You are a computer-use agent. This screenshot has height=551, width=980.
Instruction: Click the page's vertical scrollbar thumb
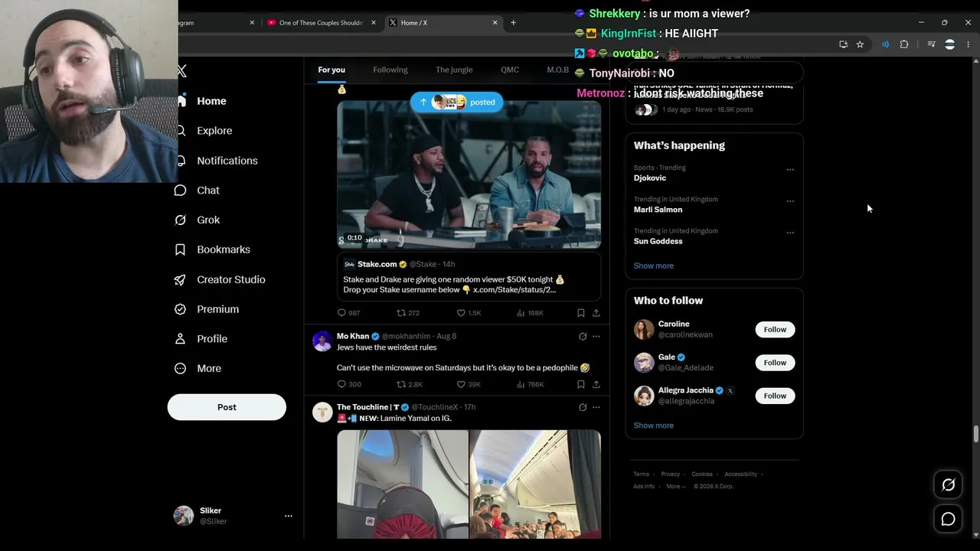pos(975,435)
